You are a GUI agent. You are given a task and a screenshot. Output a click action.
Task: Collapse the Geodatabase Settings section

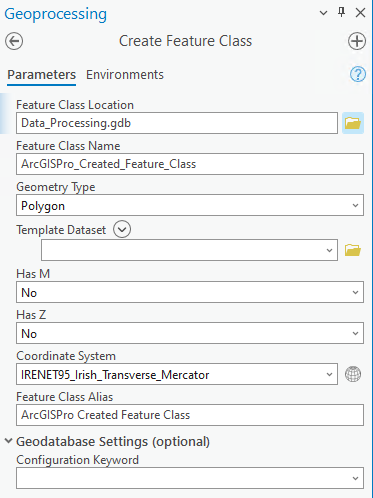(x=8, y=441)
